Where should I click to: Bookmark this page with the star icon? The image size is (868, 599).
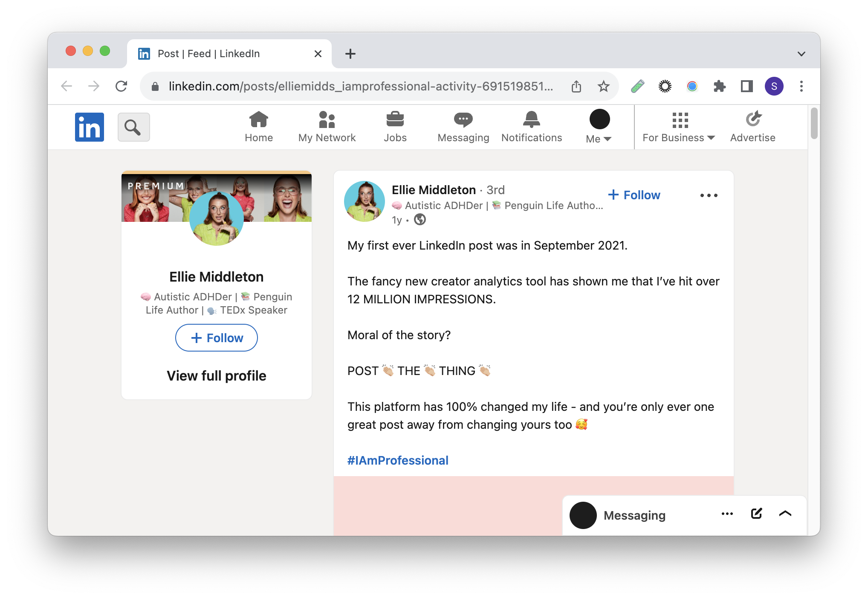603,87
